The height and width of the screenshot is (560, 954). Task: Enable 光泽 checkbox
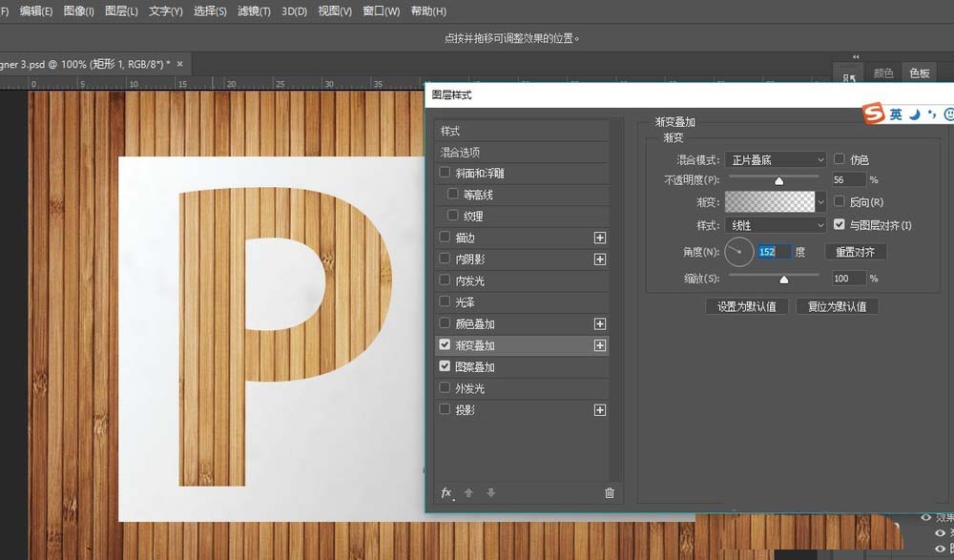pyautogui.click(x=445, y=301)
